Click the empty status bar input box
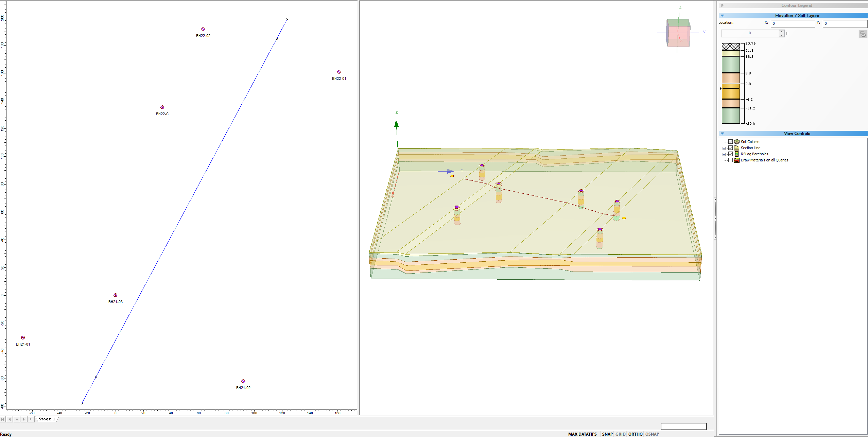 pyautogui.click(x=683, y=426)
